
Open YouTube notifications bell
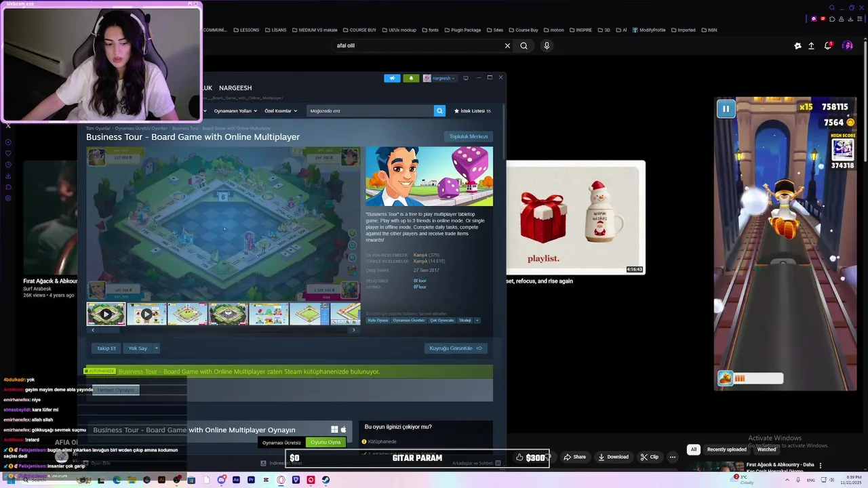pyautogui.click(x=828, y=45)
